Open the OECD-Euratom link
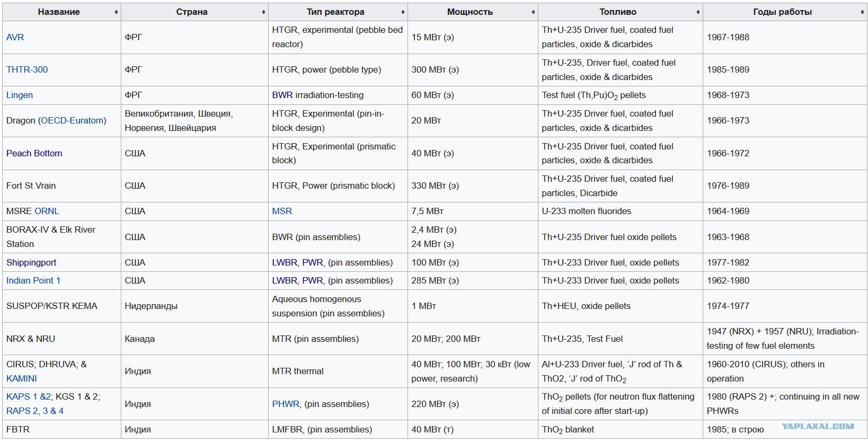The image size is (868, 442). tap(72, 120)
